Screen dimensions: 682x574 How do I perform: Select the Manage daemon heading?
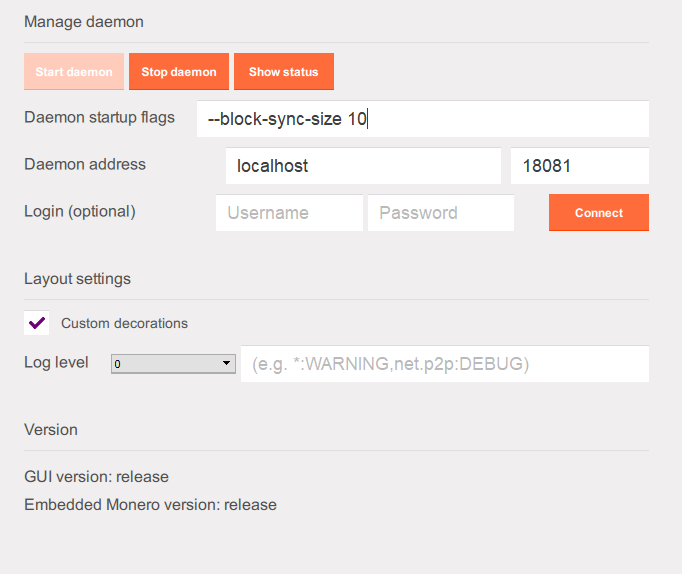[84, 22]
